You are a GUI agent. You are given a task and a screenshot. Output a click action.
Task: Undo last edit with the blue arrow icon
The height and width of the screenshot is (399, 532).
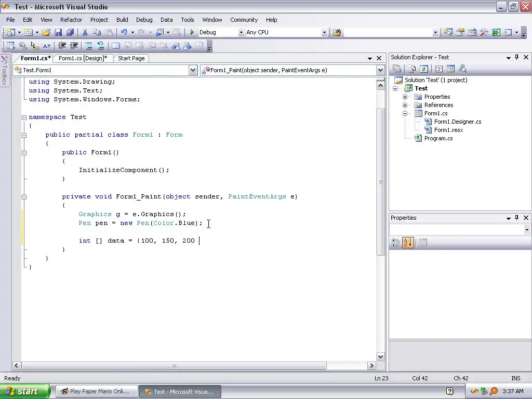coord(124,32)
